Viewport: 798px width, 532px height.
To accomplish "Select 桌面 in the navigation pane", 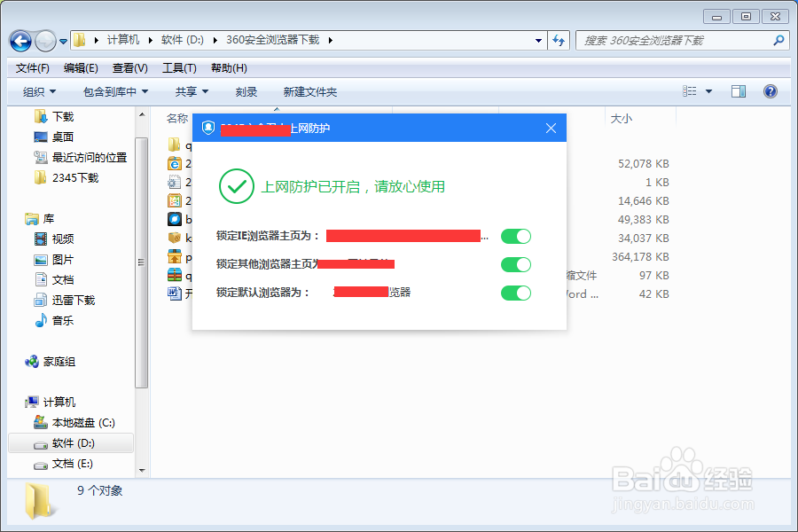I will point(63,137).
